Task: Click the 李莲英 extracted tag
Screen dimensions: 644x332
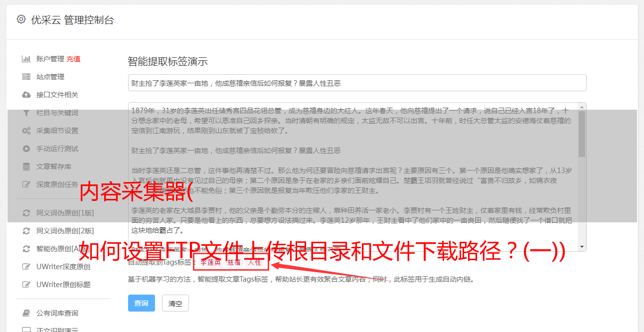Action: click(210, 262)
